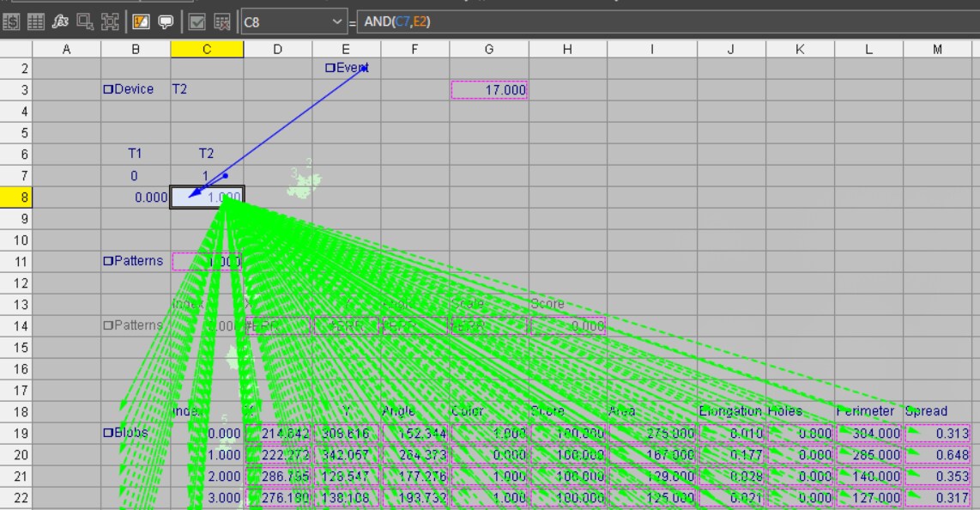Click the 193.732 angle cell
This screenshot has height=510, width=980.
(x=414, y=498)
